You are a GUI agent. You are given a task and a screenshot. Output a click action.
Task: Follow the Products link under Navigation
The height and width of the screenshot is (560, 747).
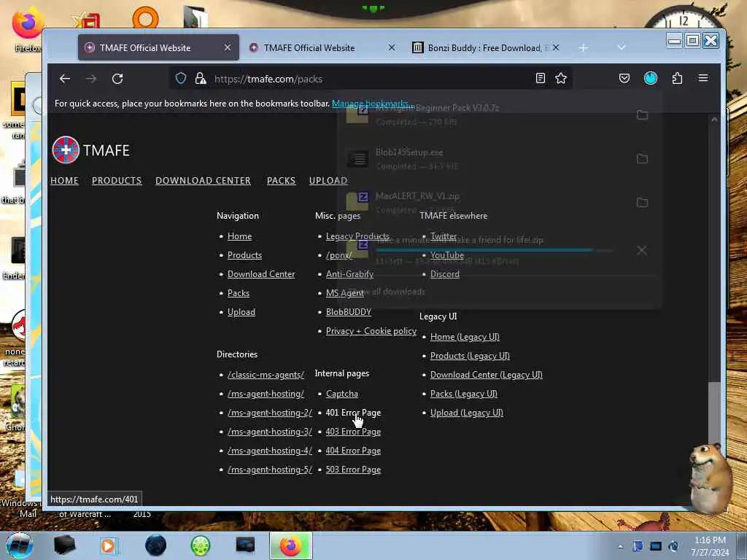[244, 255]
